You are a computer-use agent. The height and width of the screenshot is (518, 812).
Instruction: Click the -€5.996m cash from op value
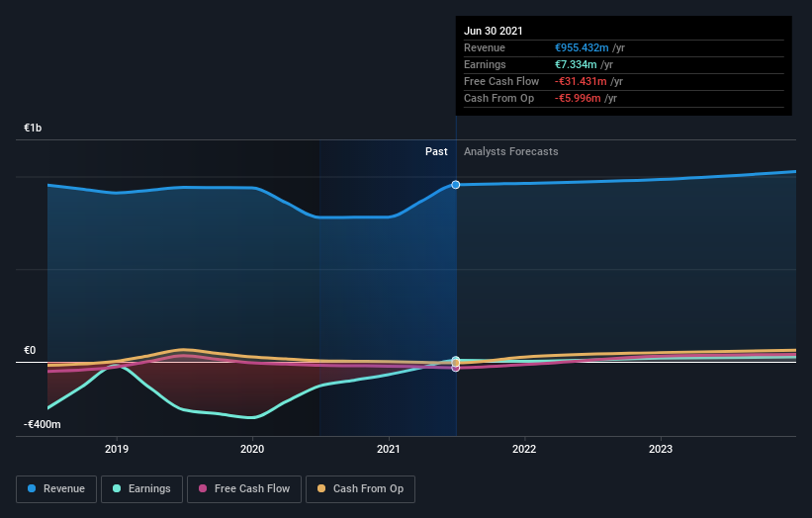(578, 98)
